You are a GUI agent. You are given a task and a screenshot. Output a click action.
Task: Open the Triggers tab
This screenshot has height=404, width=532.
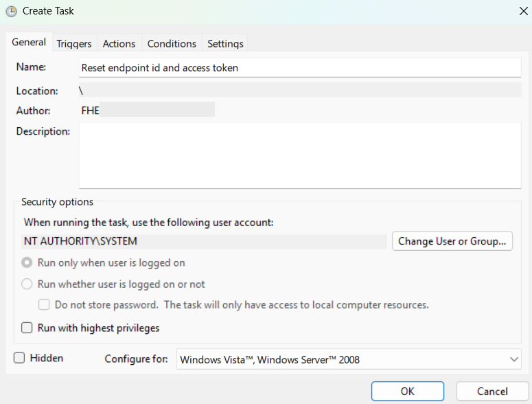click(74, 43)
